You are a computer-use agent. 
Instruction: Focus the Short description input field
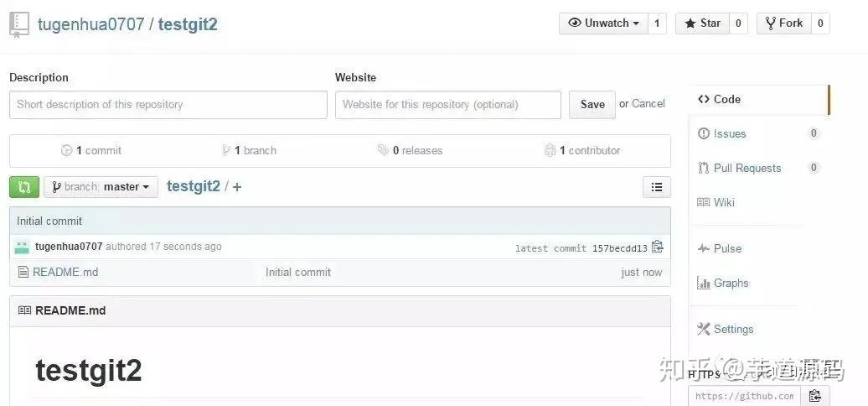pyautogui.click(x=168, y=105)
